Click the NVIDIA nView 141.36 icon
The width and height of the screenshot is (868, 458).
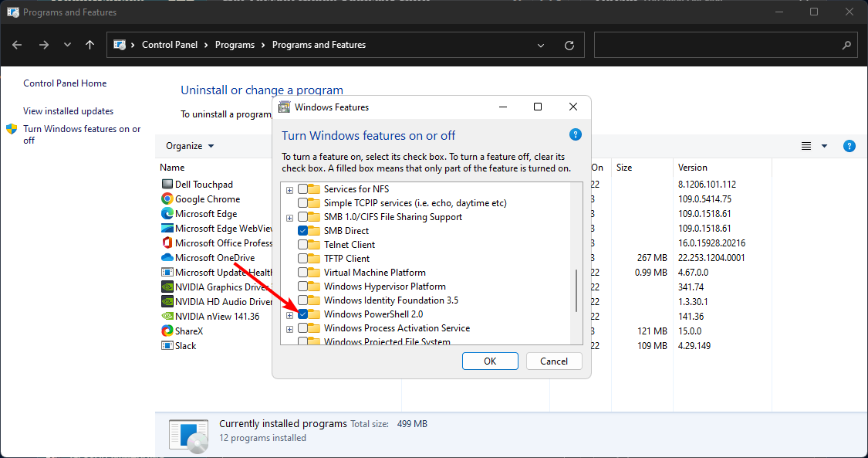pyautogui.click(x=167, y=316)
